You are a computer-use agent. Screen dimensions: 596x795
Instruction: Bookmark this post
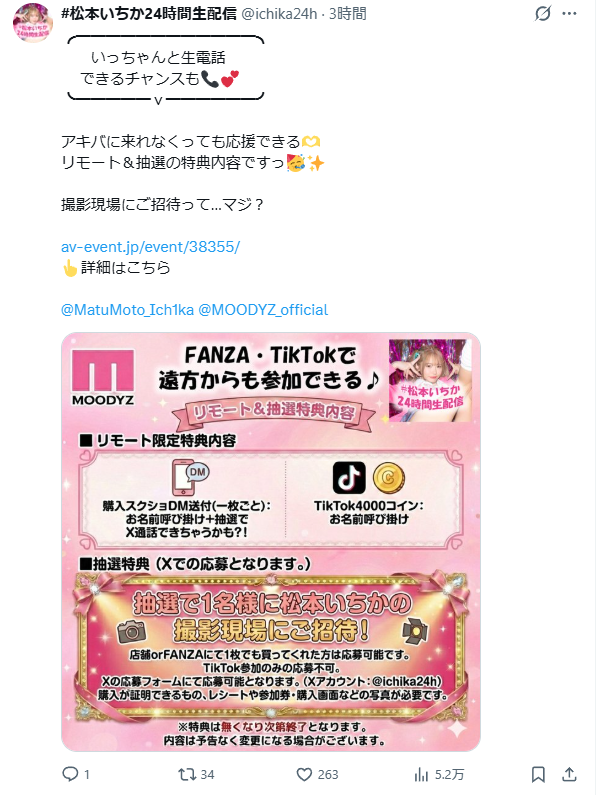click(538, 774)
